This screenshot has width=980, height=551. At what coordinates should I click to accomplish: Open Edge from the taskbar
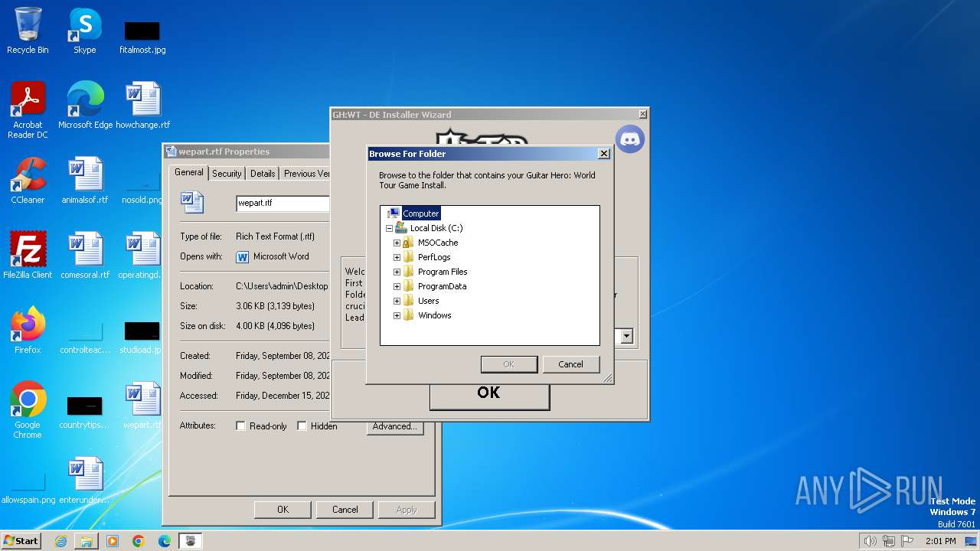(x=165, y=541)
